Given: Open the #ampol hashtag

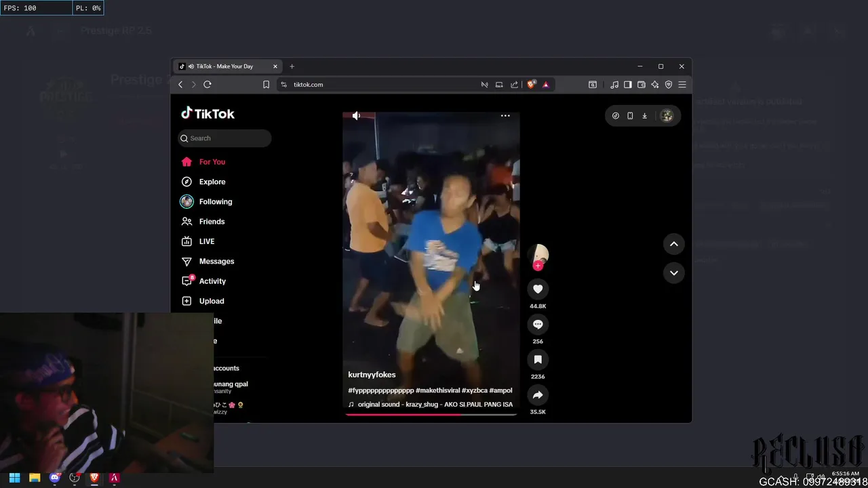Looking at the screenshot, I should (500, 390).
